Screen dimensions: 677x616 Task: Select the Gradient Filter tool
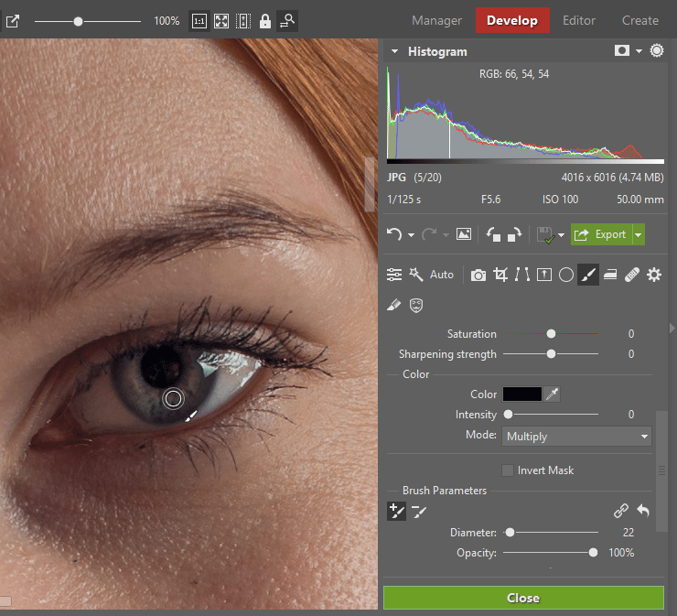(610, 275)
